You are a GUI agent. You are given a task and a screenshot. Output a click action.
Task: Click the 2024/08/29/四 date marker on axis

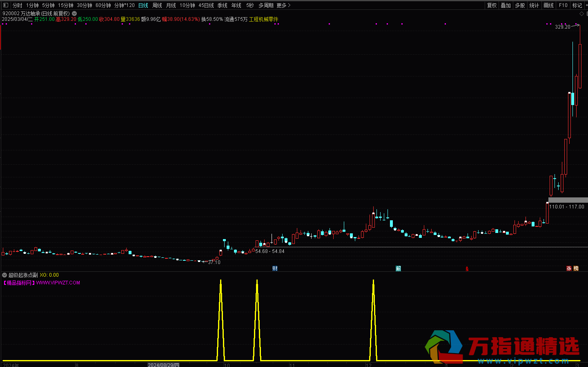point(163,365)
